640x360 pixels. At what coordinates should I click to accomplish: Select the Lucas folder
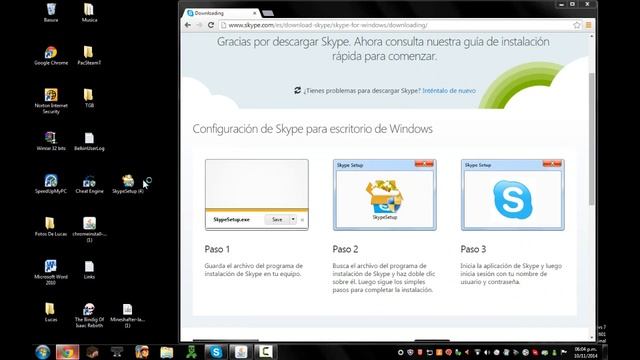(x=51, y=313)
